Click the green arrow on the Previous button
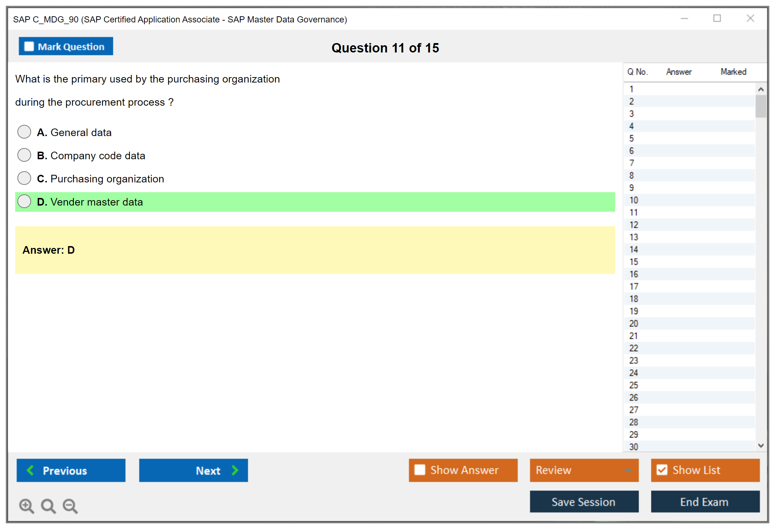 tap(30, 470)
